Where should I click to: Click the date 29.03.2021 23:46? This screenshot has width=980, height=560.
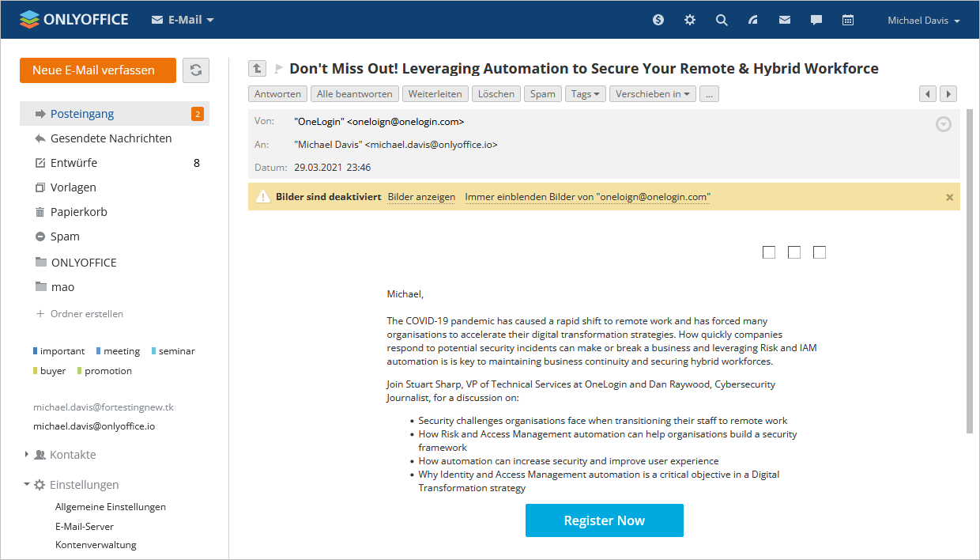[333, 168]
